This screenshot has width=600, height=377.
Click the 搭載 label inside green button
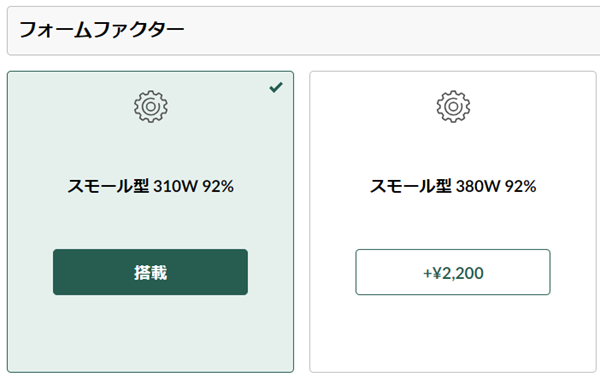150,273
